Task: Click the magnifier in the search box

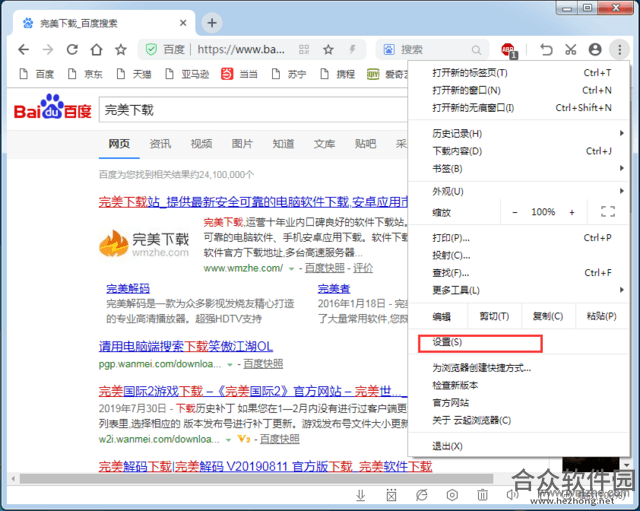Action: 476,50
